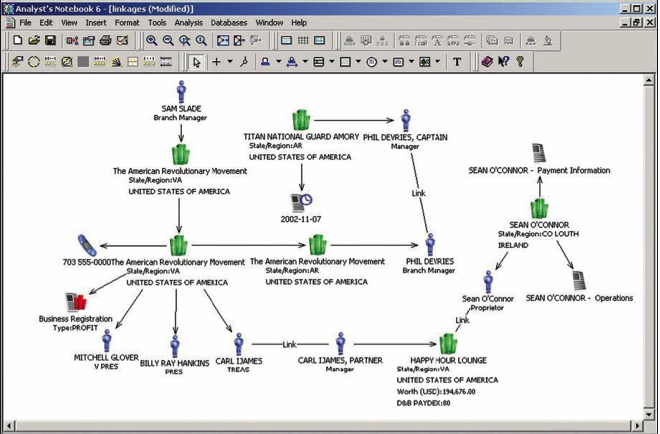Open the Help menu

[x=299, y=23]
